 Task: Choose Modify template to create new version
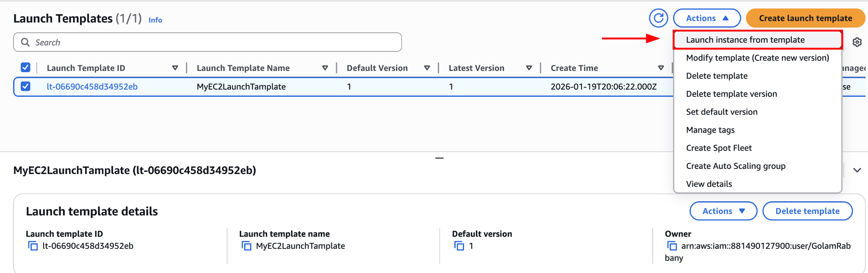click(x=758, y=58)
